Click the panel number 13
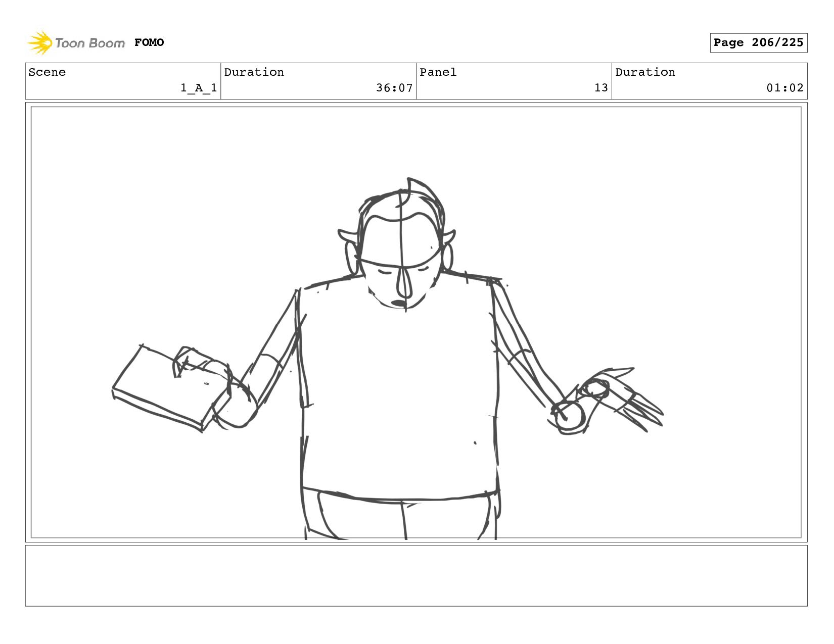 tap(601, 88)
